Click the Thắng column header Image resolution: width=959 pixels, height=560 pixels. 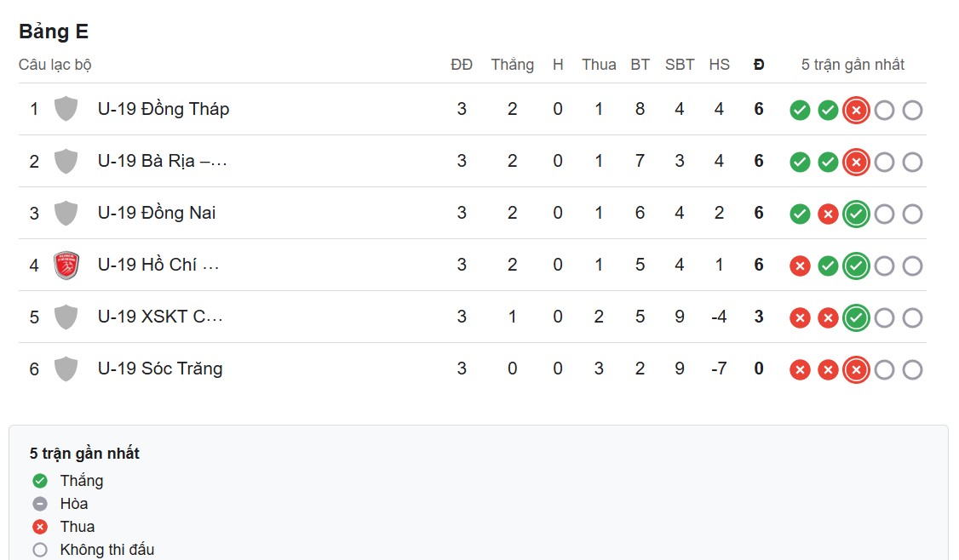coord(512,65)
